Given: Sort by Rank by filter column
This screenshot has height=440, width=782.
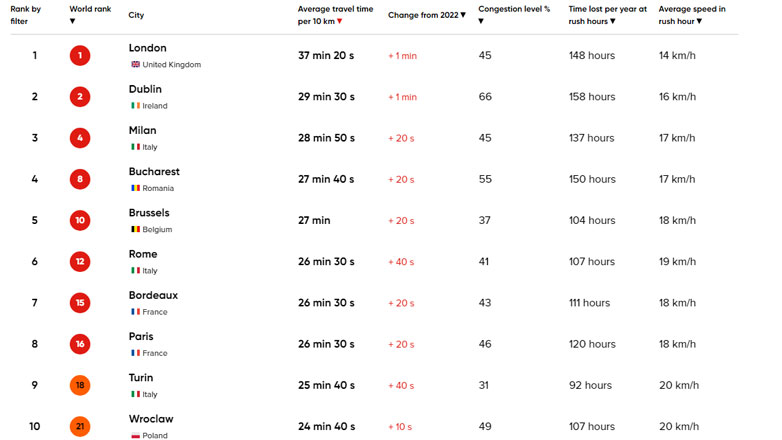Looking at the screenshot, I should coord(26,15).
